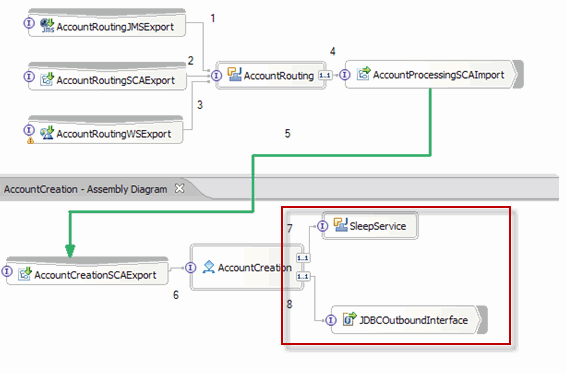
Task: Click the interface circle on AccountRoutingJMSExport
Action: pyautogui.click(x=29, y=23)
